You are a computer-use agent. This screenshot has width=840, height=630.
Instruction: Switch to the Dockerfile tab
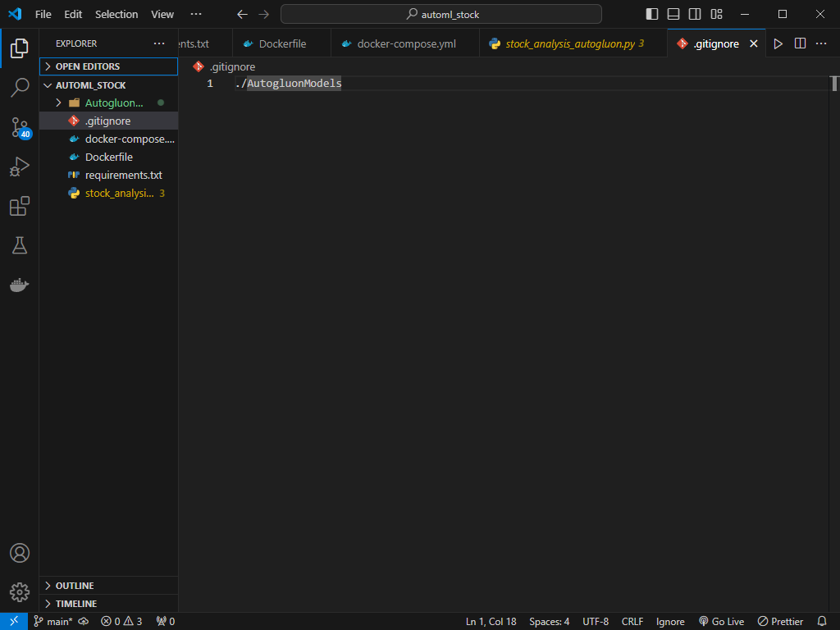(282, 44)
